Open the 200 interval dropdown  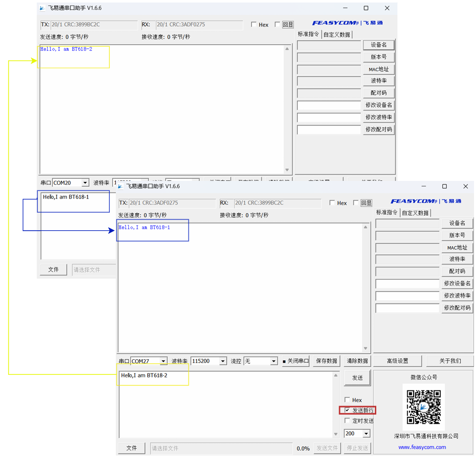366,434
